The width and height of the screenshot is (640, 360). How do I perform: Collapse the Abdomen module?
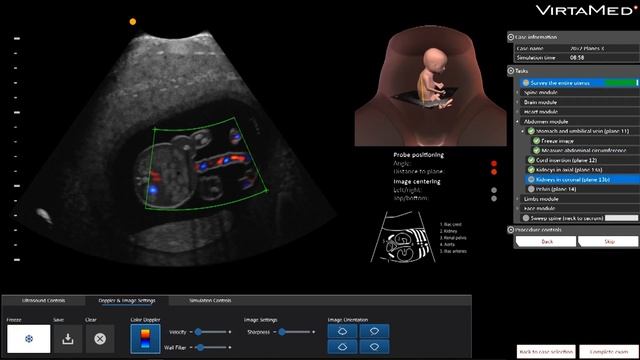518,122
